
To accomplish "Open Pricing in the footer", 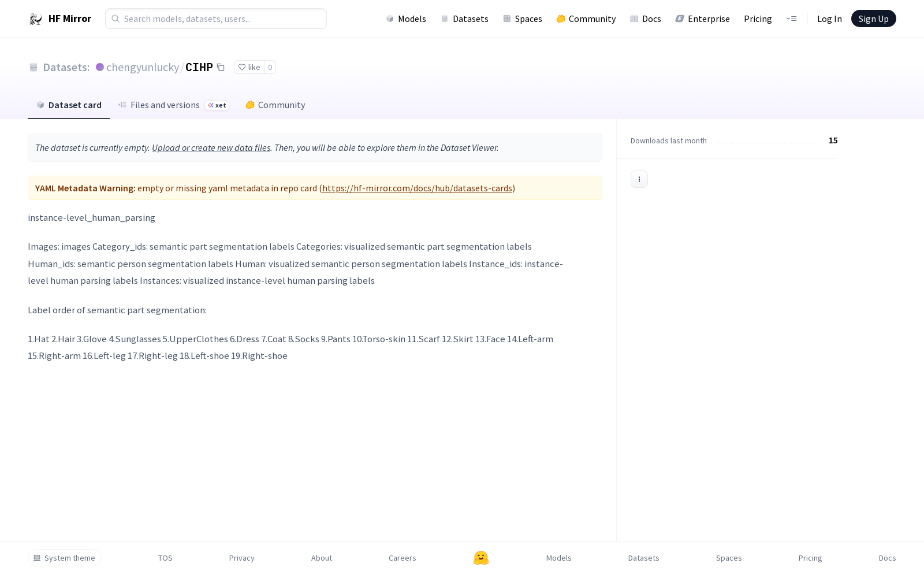I will click(810, 558).
